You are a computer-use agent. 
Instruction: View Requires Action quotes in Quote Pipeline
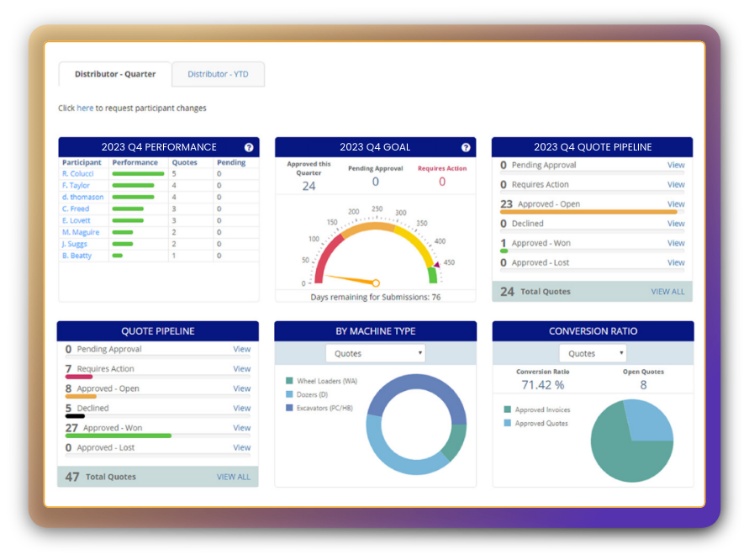pyautogui.click(x=241, y=369)
